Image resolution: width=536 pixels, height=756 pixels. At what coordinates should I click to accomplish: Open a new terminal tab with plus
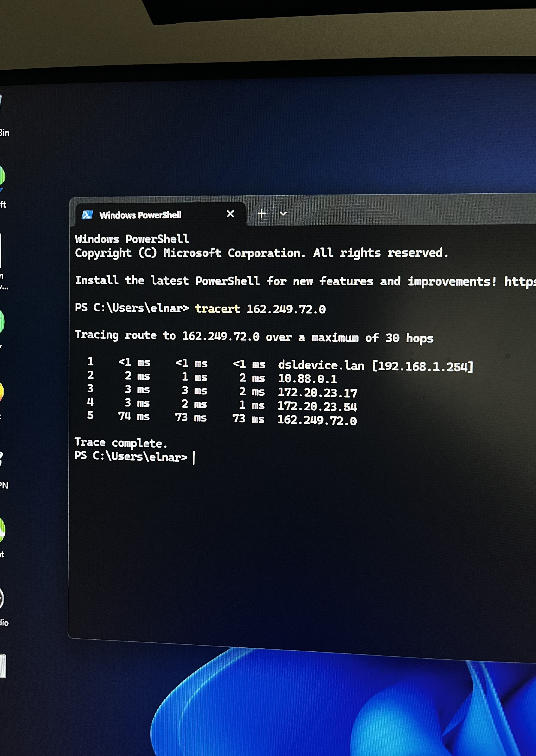pyautogui.click(x=261, y=214)
